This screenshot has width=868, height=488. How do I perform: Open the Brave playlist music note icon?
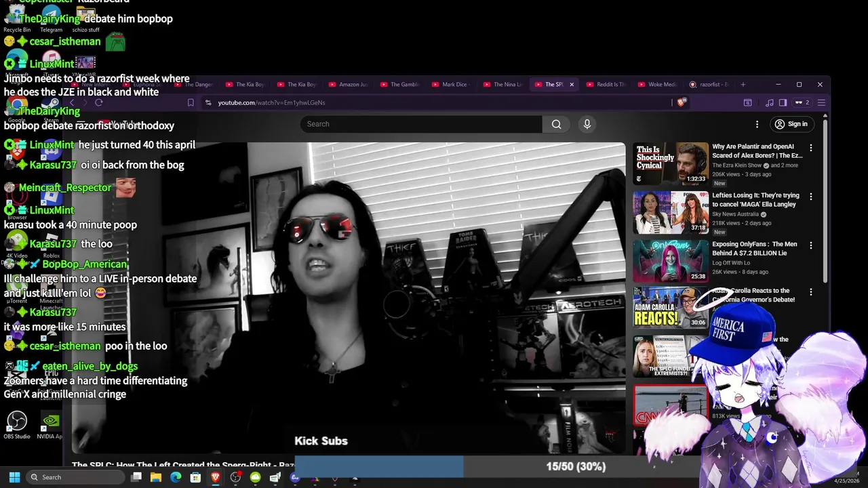click(x=769, y=102)
